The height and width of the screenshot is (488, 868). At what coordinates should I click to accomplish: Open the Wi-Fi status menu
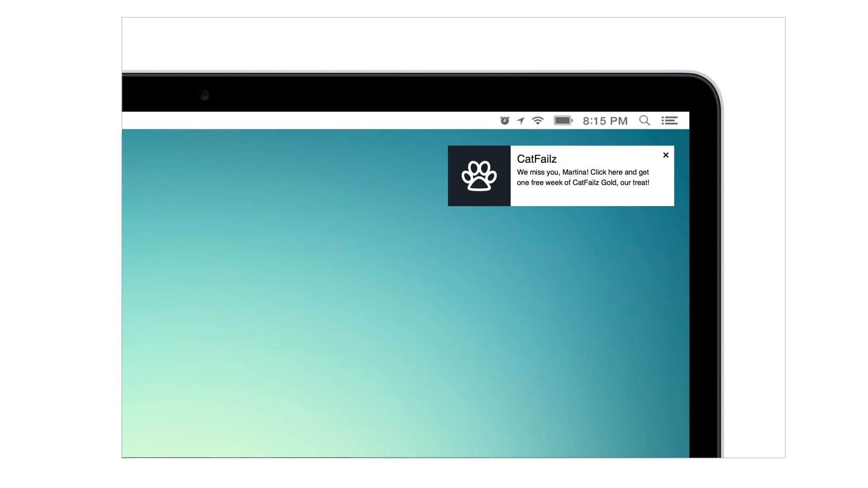point(538,121)
